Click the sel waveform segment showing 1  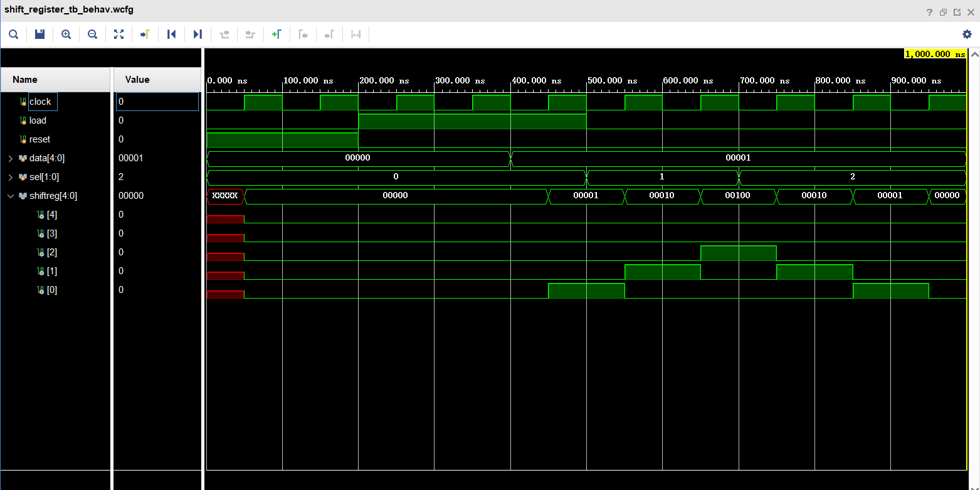point(663,177)
